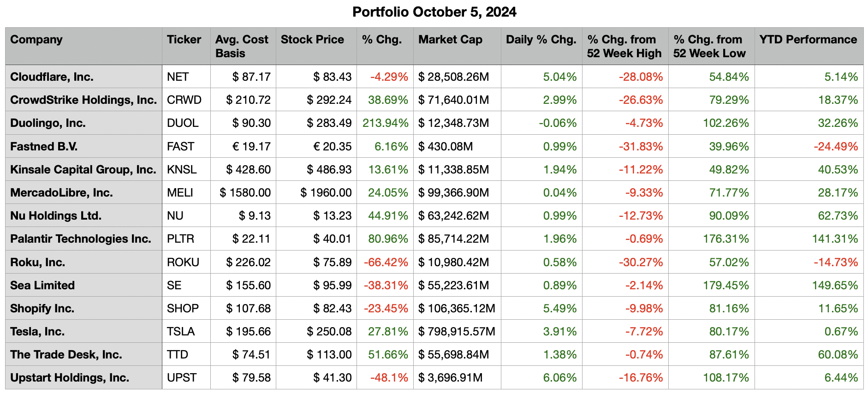Select Duolingo's 213.94% change cell
Viewport: 868px width, 394px height.
pos(385,123)
